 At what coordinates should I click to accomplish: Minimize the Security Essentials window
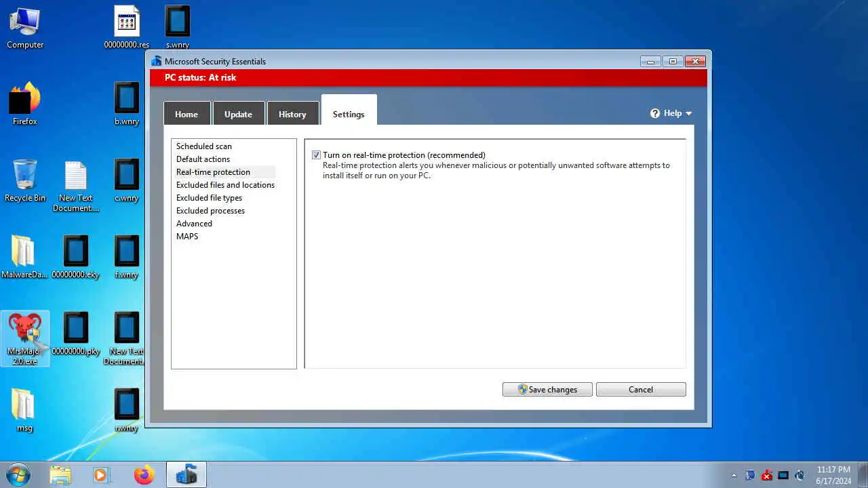tap(650, 62)
